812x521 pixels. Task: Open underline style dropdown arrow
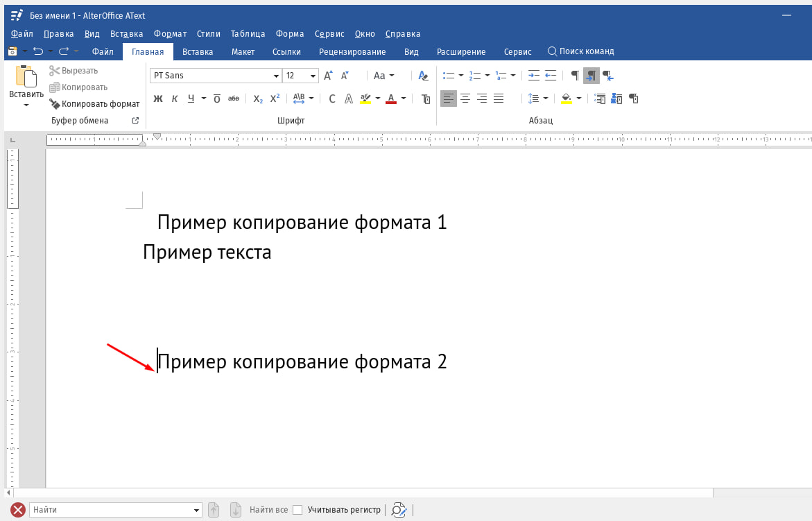pos(203,99)
